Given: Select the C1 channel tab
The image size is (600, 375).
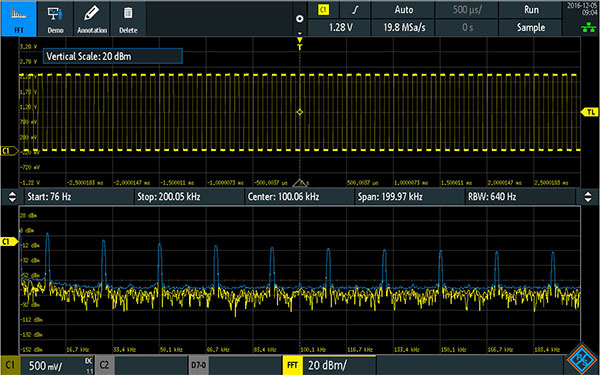Looking at the screenshot, I should (x=47, y=365).
